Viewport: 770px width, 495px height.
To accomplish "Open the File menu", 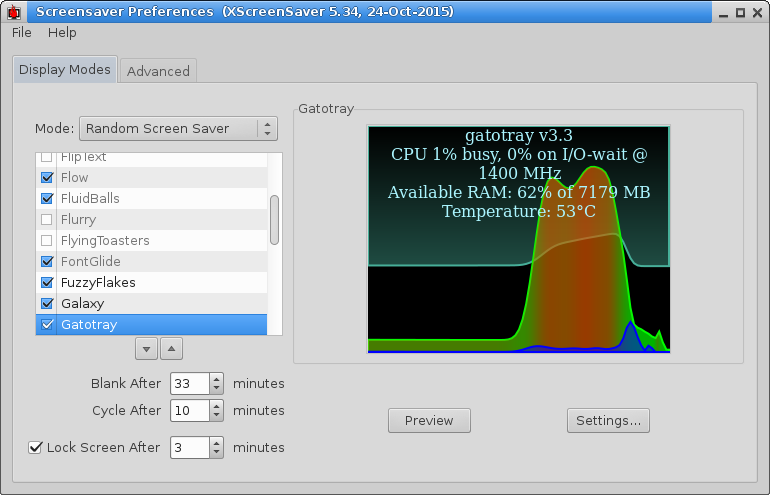I will pyautogui.click(x=22, y=32).
